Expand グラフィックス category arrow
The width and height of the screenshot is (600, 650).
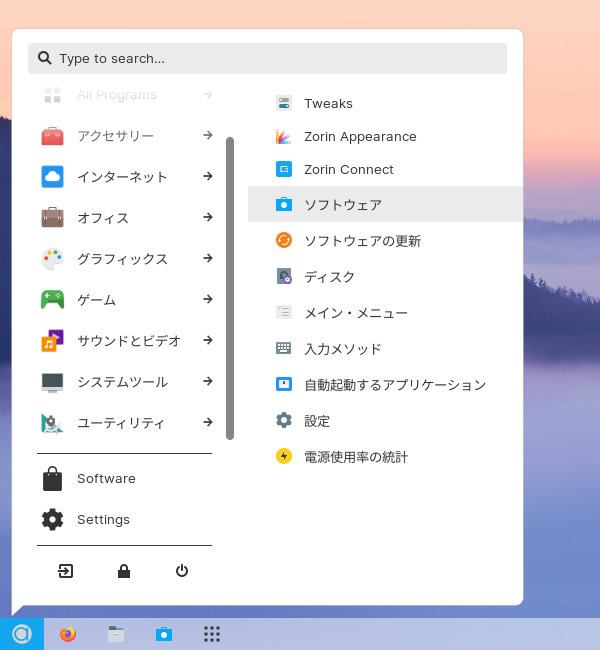[x=208, y=258]
